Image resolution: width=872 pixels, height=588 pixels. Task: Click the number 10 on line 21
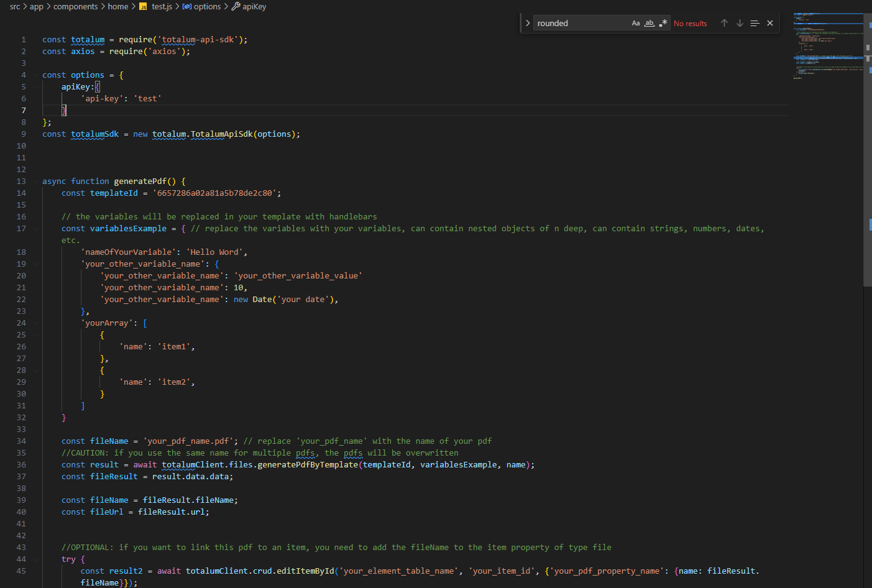238,288
